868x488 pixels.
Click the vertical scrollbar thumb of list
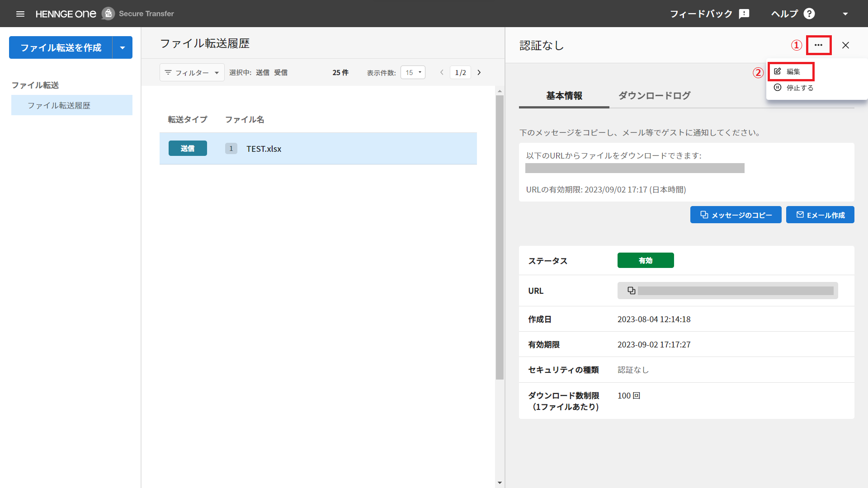[500, 237]
